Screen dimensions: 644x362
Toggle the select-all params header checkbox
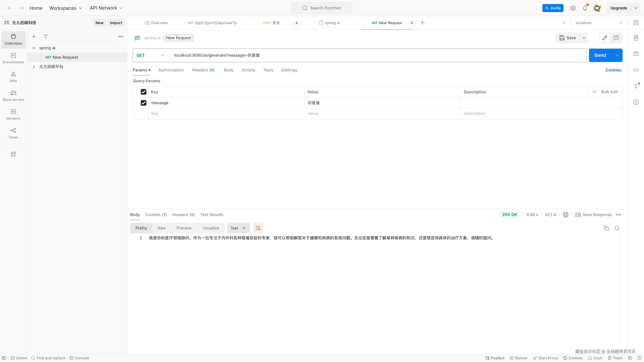pos(144,92)
